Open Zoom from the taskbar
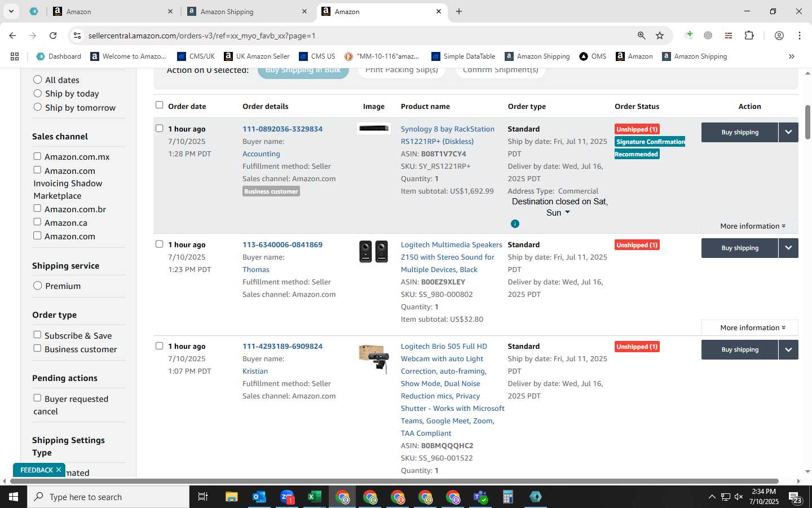This screenshot has width=812, height=508. click(x=287, y=497)
